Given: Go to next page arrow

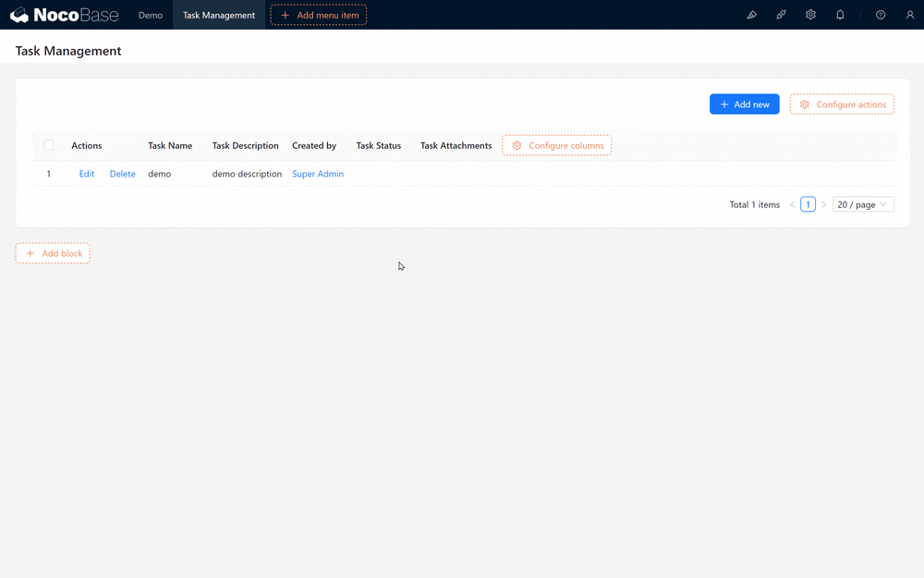Looking at the screenshot, I should (x=823, y=204).
